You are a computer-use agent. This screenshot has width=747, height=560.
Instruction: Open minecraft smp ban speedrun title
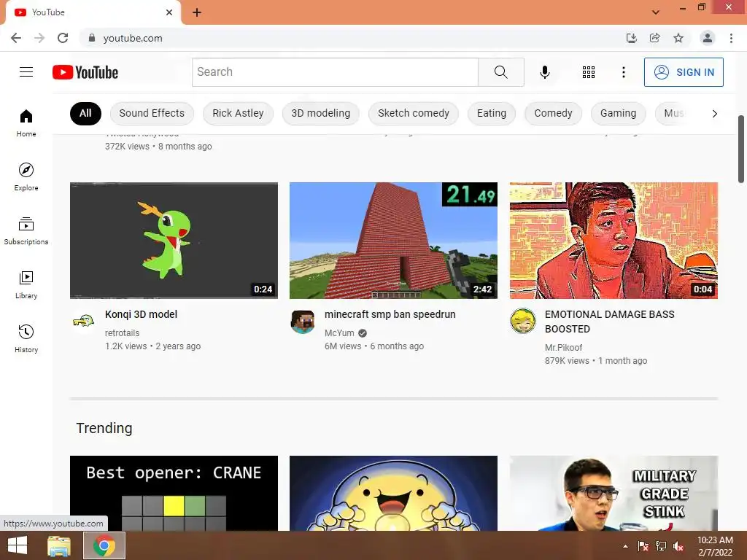[x=390, y=314]
